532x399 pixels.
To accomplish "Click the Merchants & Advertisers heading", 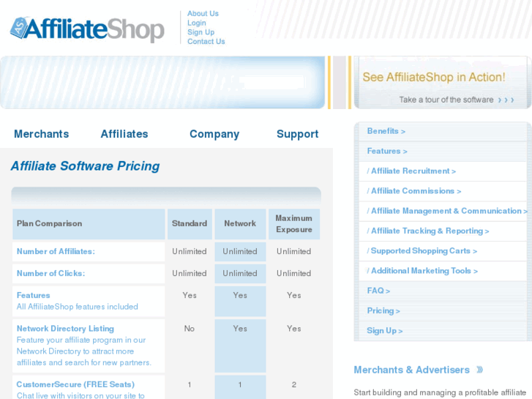I will tap(411, 370).
